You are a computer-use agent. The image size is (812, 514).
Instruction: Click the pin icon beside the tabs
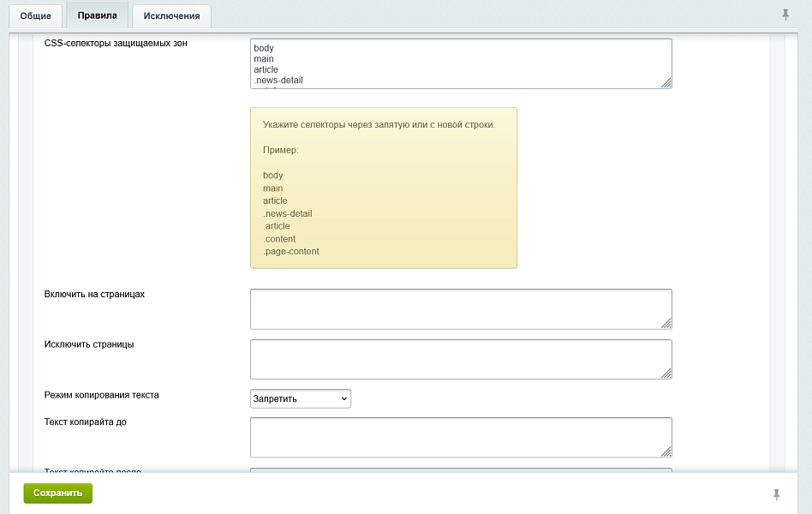click(x=785, y=15)
